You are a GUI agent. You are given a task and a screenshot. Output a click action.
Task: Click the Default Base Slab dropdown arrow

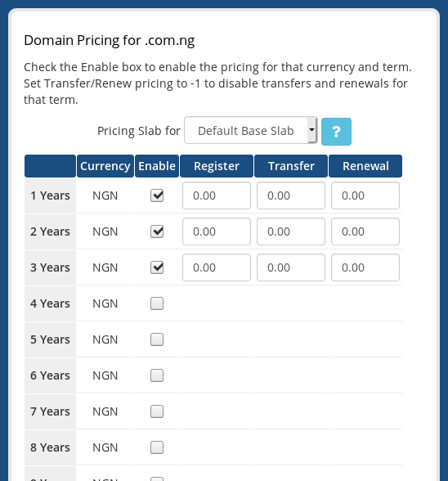311,130
